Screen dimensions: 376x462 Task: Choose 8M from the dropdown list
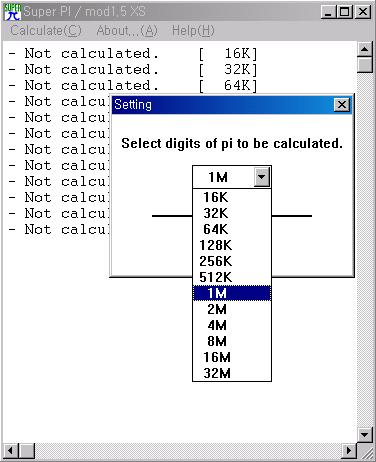click(x=232, y=341)
